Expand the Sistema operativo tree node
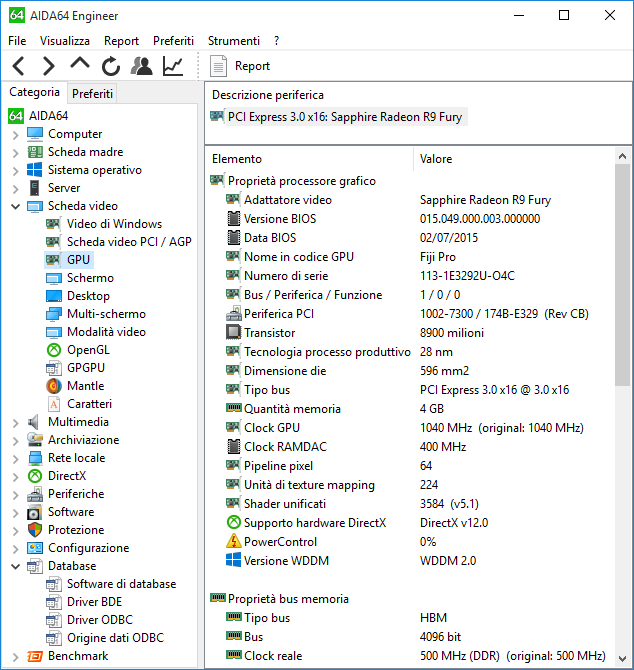Image resolution: width=634 pixels, height=670 pixels. coord(15,171)
